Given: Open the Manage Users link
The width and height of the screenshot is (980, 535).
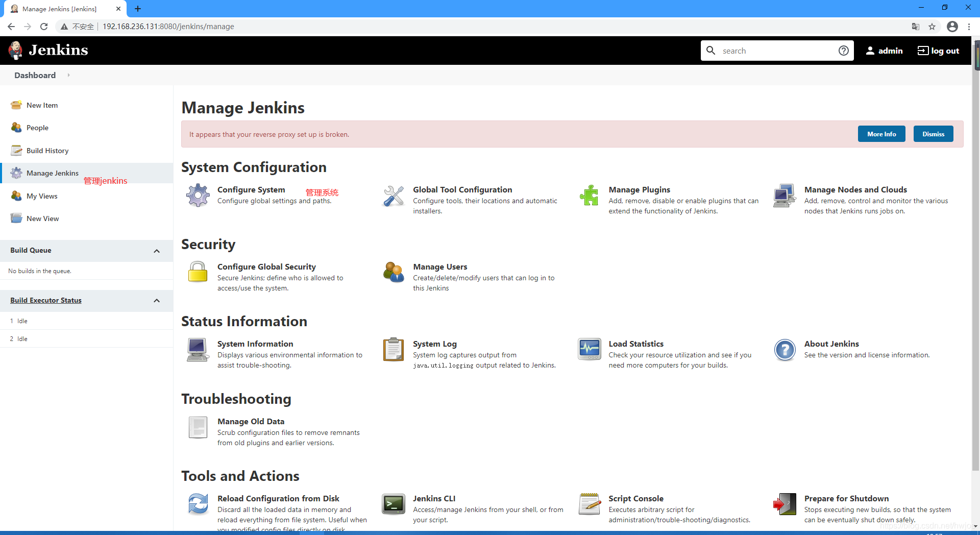Looking at the screenshot, I should 440,266.
